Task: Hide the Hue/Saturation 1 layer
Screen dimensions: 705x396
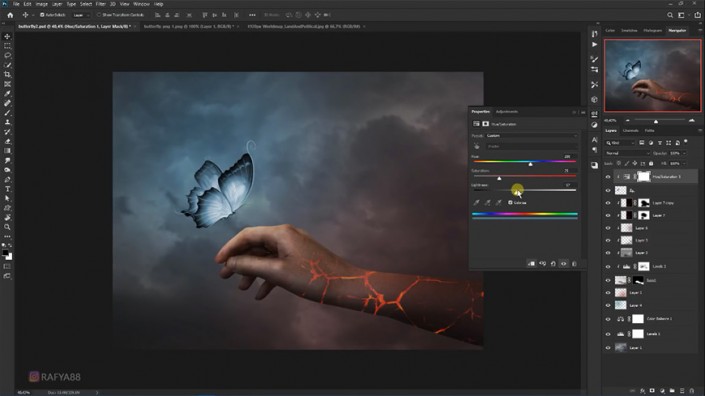Action: [x=608, y=177]
